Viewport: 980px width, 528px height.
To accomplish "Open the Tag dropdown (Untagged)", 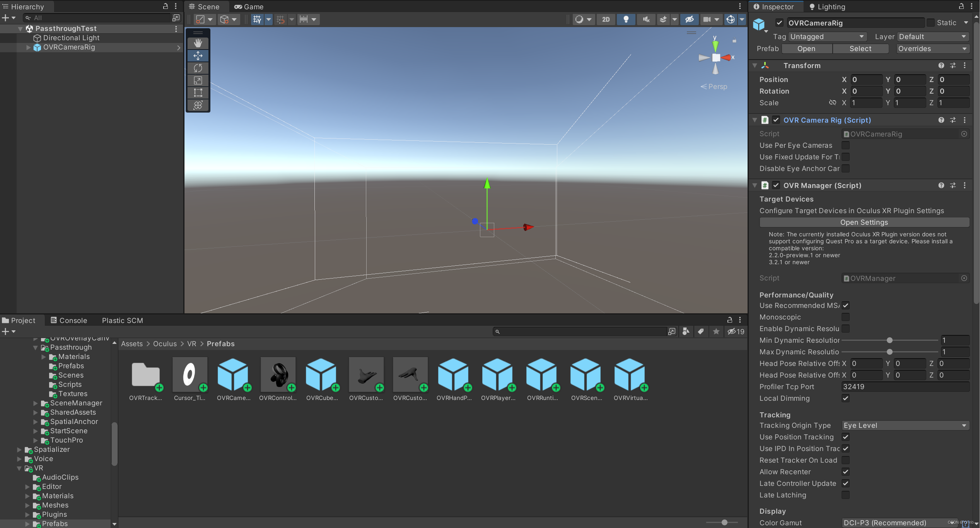I will [x=827, y=37].
